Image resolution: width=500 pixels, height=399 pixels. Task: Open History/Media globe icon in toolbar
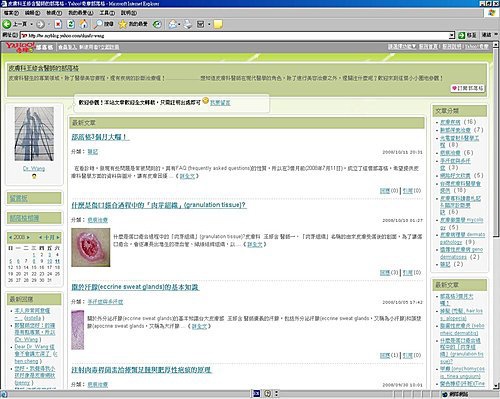coord(157,24)
